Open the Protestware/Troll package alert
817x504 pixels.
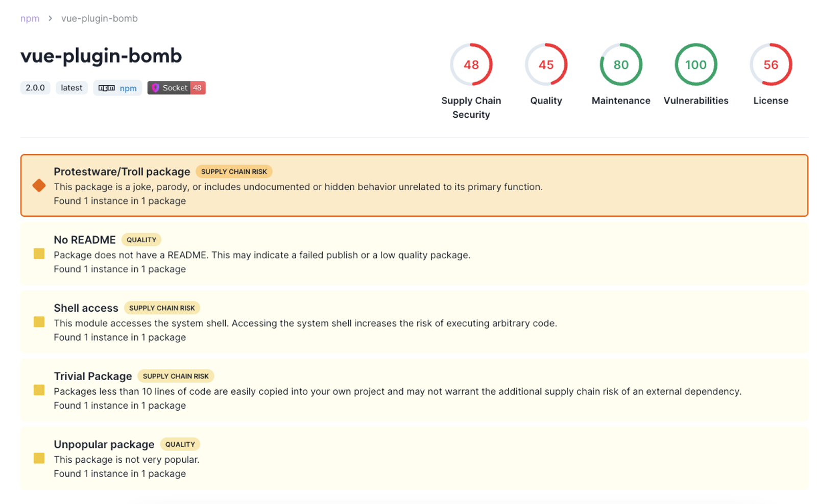414,186
